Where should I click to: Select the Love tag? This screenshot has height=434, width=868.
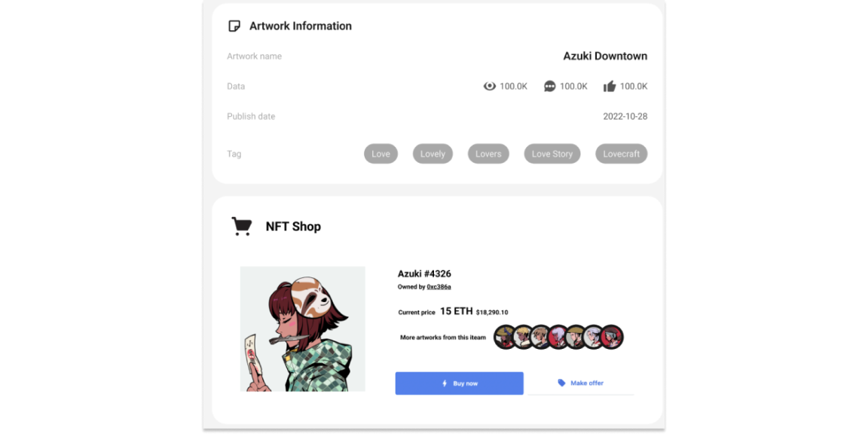click(x=381, y=154)
